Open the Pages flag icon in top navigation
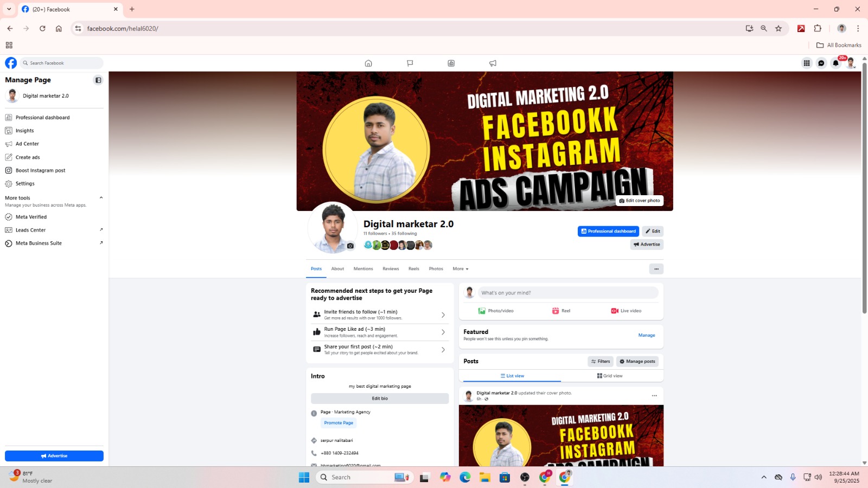 pyautogui.click(x=410, y=63)
